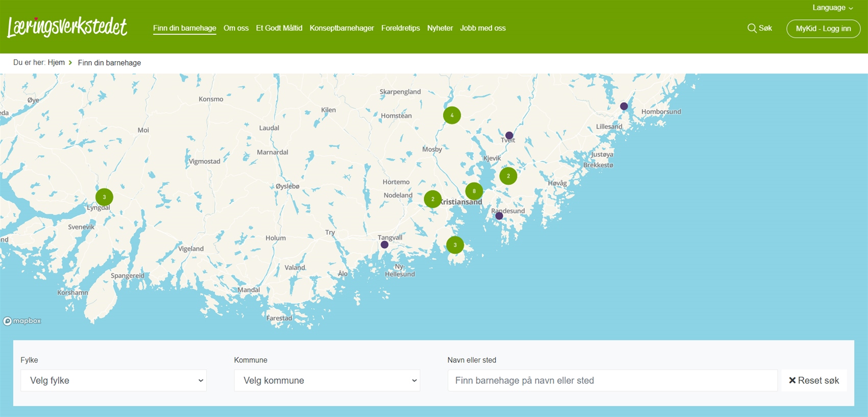868x417 pixels.
Task: Open the Om oss menu item
Action: click(x=236, y=28)
